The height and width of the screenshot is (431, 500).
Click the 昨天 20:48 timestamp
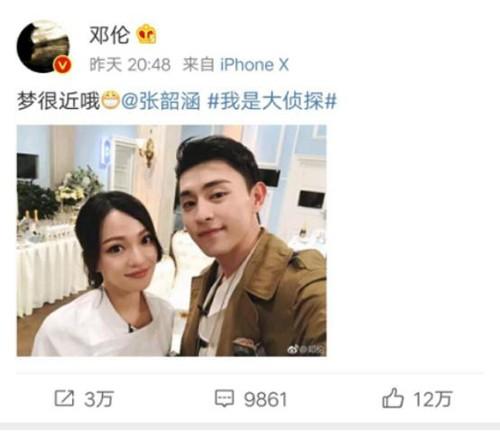pos(130,64)
